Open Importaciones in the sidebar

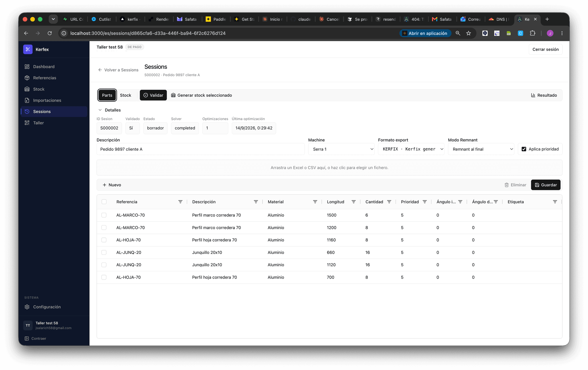(x=54, y=101)
